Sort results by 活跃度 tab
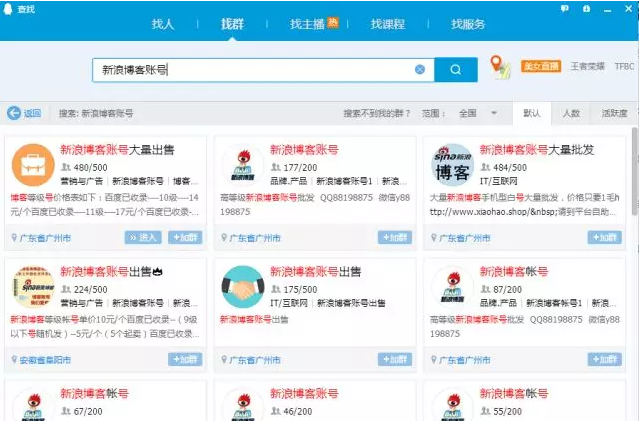 [614, 113]
